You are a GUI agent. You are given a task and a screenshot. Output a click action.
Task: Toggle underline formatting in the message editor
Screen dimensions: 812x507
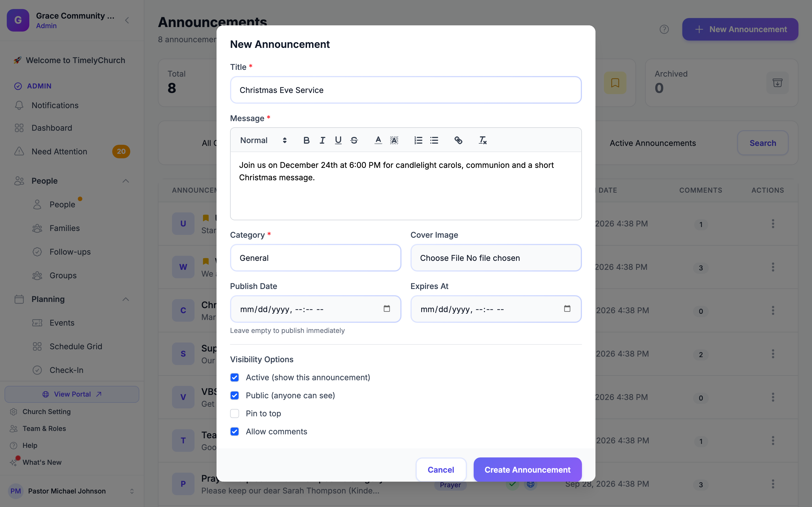pyautogui.click(x=338, y=140)
